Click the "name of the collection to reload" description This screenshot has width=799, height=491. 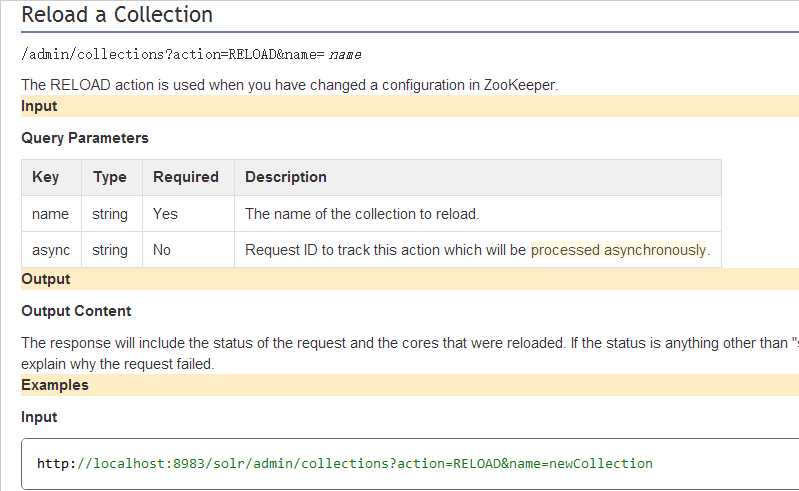point(362,214)
